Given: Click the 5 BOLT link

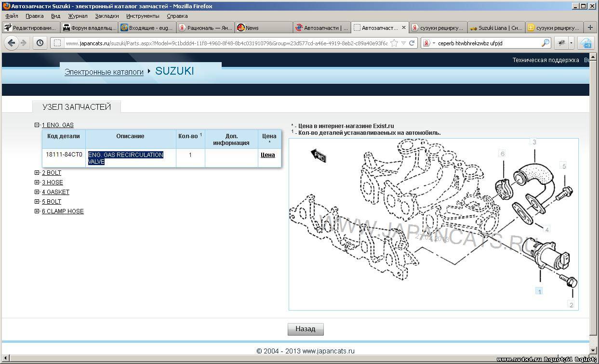Looking at the screenshot, I should coord(52,202).
